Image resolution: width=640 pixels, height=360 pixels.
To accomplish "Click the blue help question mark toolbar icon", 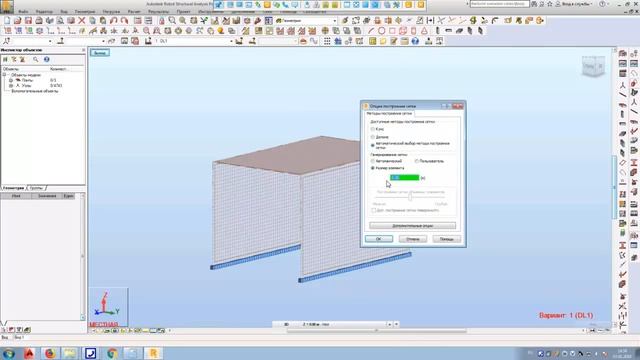I will 415,41.
